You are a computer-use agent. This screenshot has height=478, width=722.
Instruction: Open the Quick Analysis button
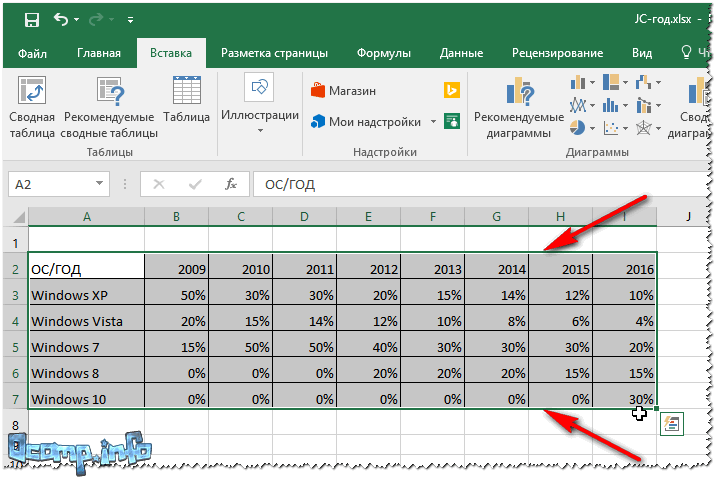(672, 424)
